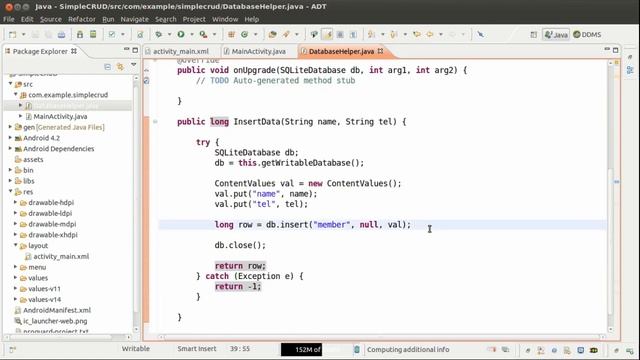Open the Run configurations dropdown arrow
Viewport: 640px width, 360px height.
(x=191, y=35)
